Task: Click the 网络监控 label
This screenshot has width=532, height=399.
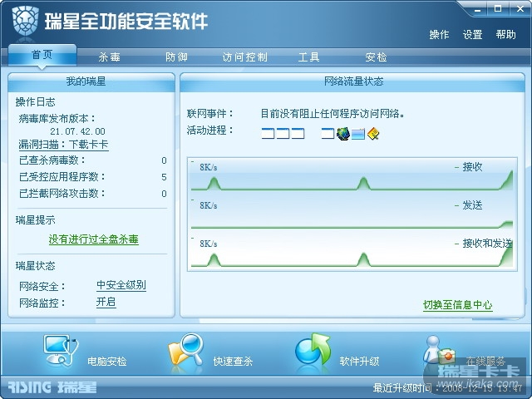Action: (x=42, y=303)
